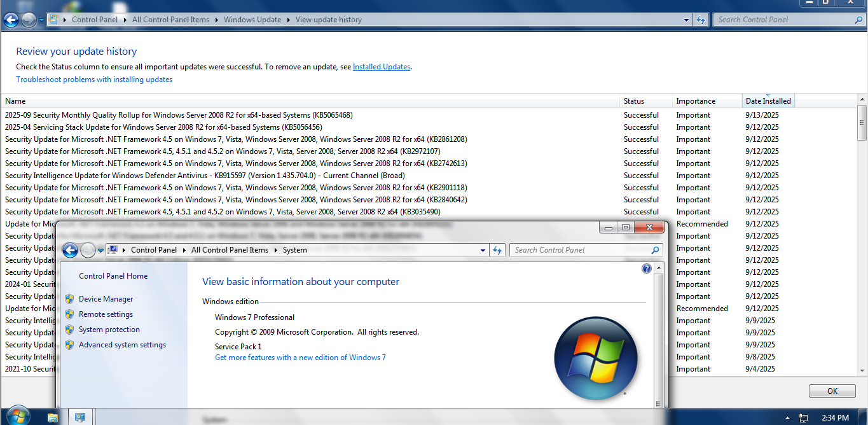868x425 pixels.
Task: Expand address bar history dropdown in update window
Action: tap(686, 20)
